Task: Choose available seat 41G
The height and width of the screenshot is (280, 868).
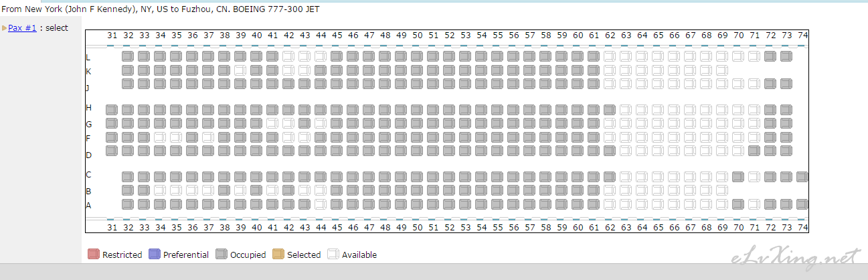Action: (272, 123)
